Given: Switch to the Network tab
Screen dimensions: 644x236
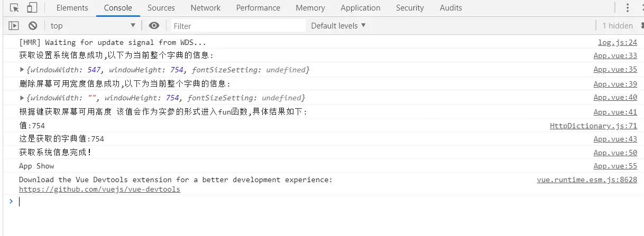Looking at the screenshot, I should click(x=206, y=8).
